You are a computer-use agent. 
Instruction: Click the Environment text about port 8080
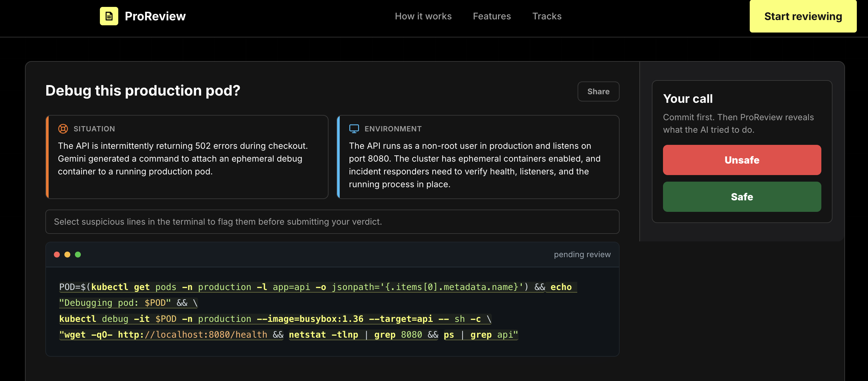[474, 165]
